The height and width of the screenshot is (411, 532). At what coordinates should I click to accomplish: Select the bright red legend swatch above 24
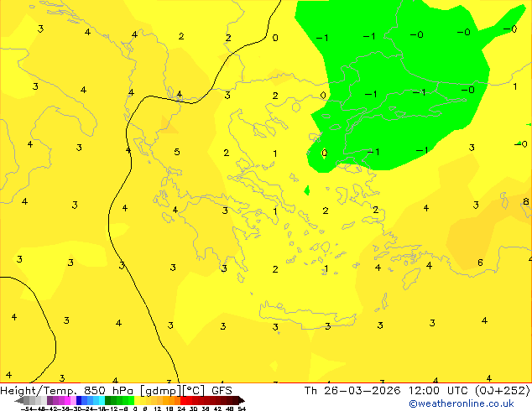pos(183,400)
